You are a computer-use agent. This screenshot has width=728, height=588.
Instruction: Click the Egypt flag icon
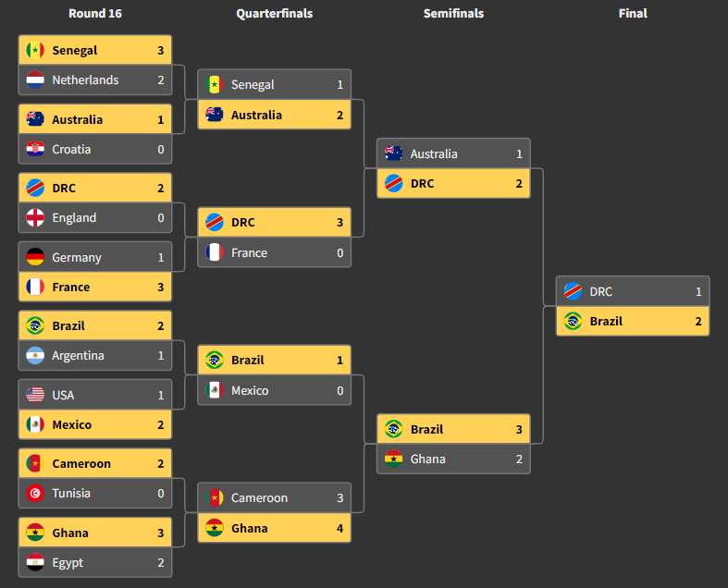pos(35,562)
